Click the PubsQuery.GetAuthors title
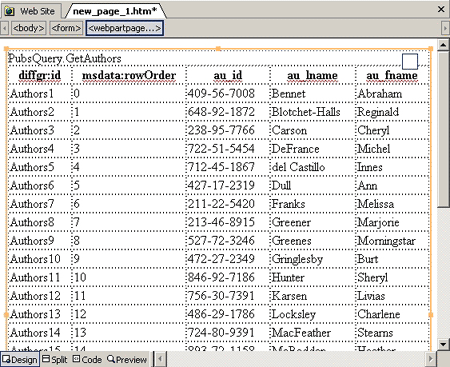Image resolution: width=450 pixels, height=367 pixels. point(65,58)
